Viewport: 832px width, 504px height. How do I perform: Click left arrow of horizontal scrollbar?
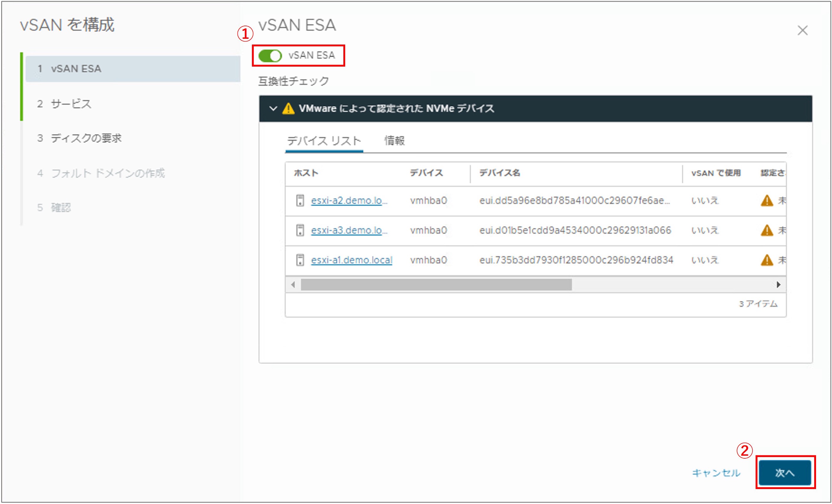(293, 285)
